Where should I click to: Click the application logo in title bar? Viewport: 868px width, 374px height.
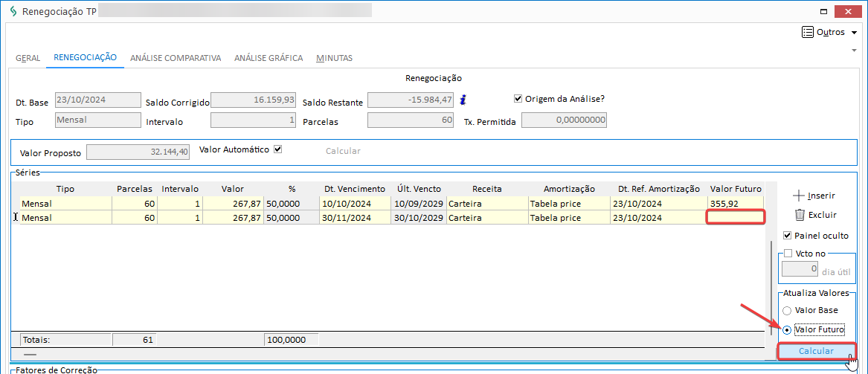pos(13,12)
